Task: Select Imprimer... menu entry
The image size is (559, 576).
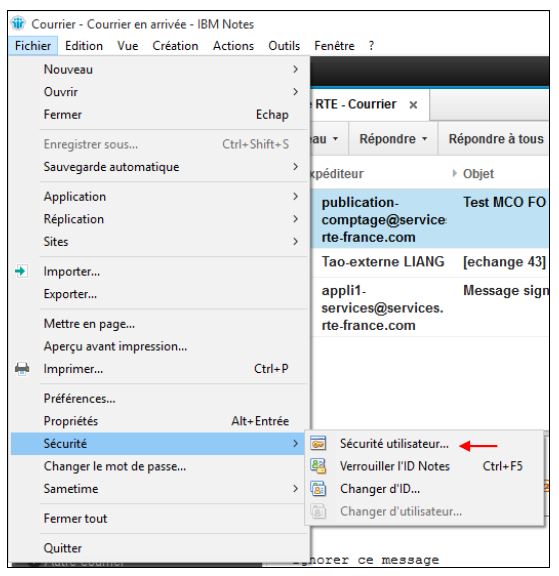Action: 159,368
